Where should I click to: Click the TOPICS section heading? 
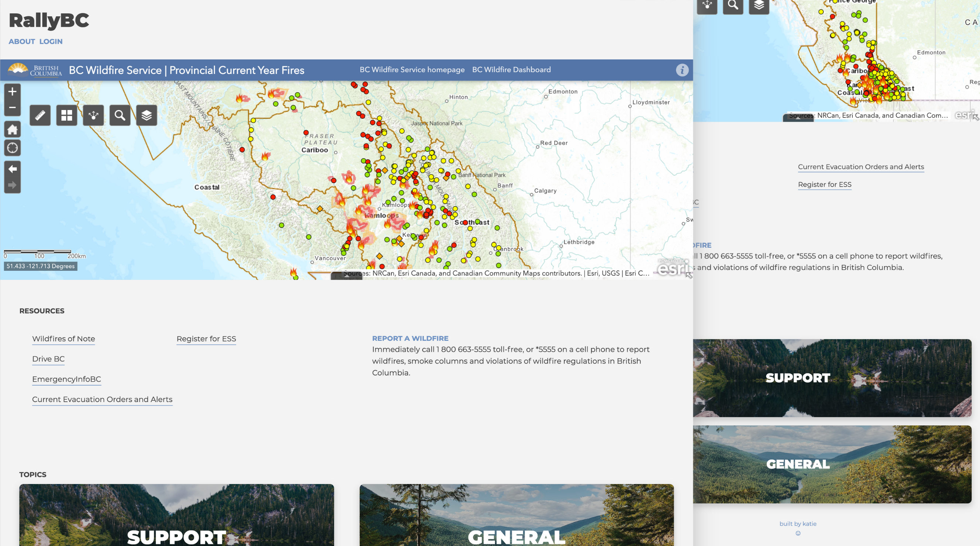(33, 474)
